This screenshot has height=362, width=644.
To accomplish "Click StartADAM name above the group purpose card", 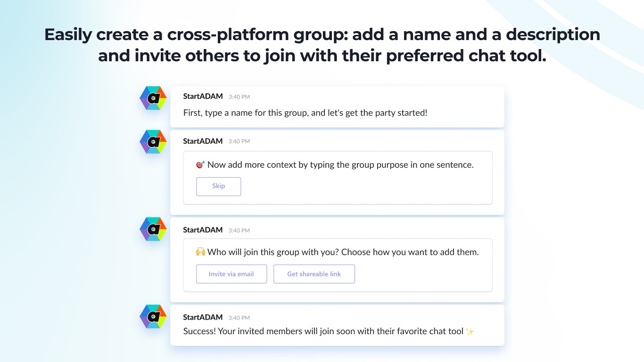I will (x=203, y=141).
